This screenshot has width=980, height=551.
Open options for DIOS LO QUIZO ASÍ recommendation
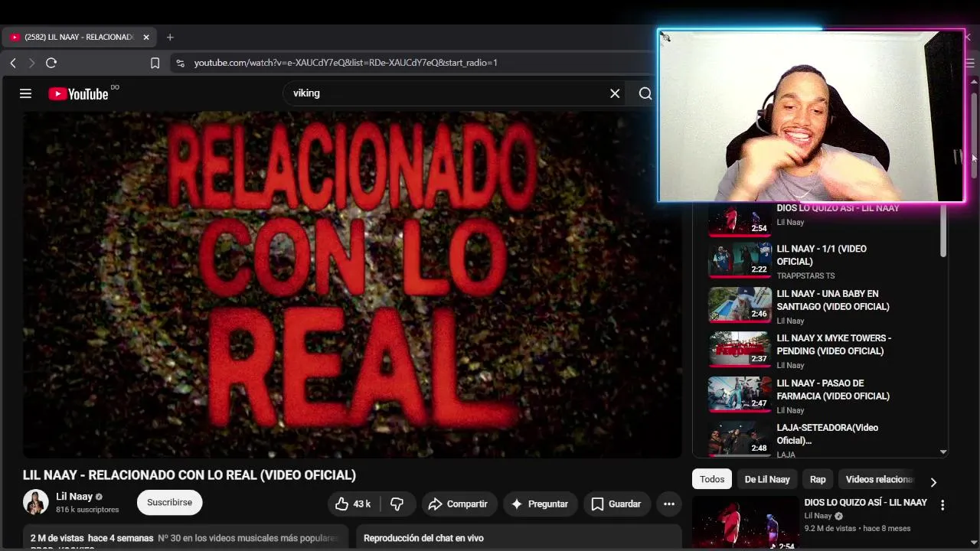[942, 505]
